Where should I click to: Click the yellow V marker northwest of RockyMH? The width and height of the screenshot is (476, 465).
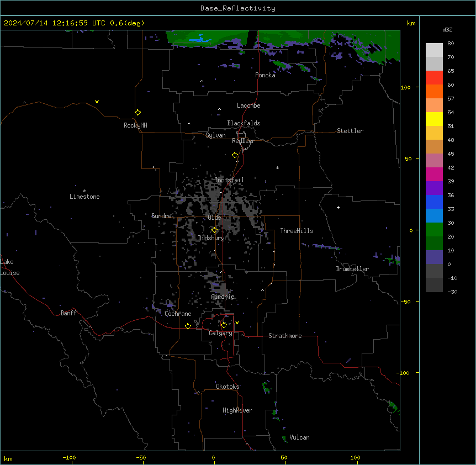[x=97, y=102]
